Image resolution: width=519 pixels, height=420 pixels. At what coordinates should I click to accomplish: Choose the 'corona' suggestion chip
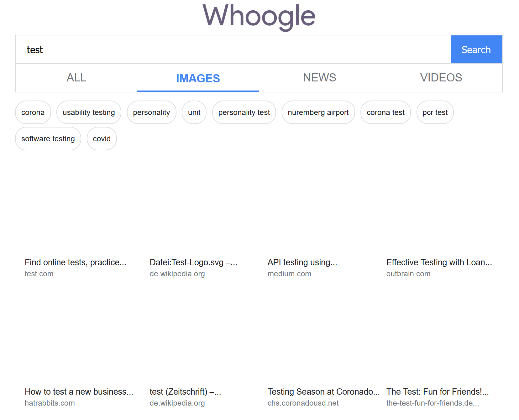coord(33,112)
